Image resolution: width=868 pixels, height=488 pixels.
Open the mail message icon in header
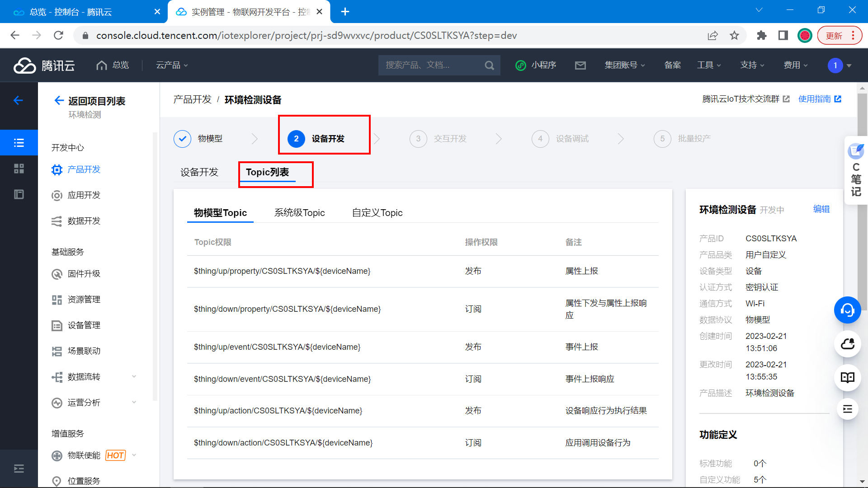(x=580, y=66)
